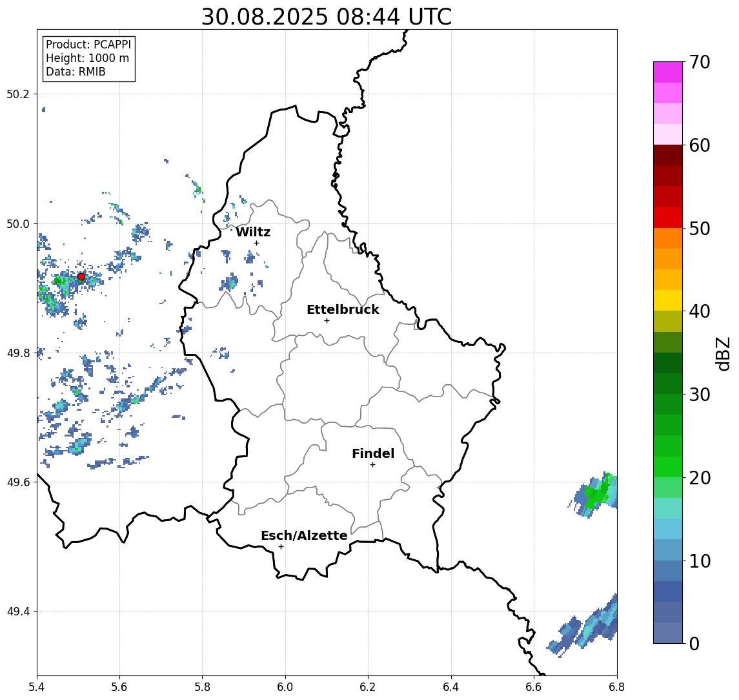Click the dark green 30 dBZ color band
Screen dimensions: 739x700
click(668, 384)
